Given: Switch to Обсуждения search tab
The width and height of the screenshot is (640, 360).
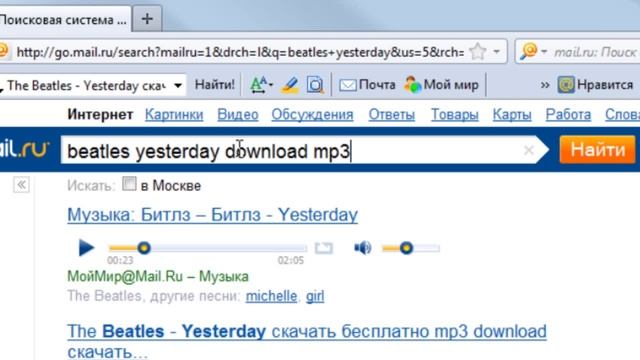Looking at the screenshot, I should click(313, 115).
